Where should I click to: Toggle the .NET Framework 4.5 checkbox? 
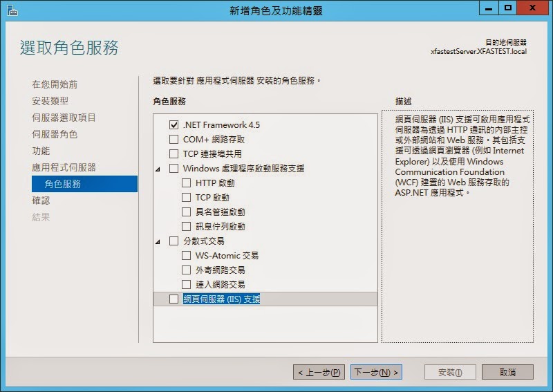174,125
